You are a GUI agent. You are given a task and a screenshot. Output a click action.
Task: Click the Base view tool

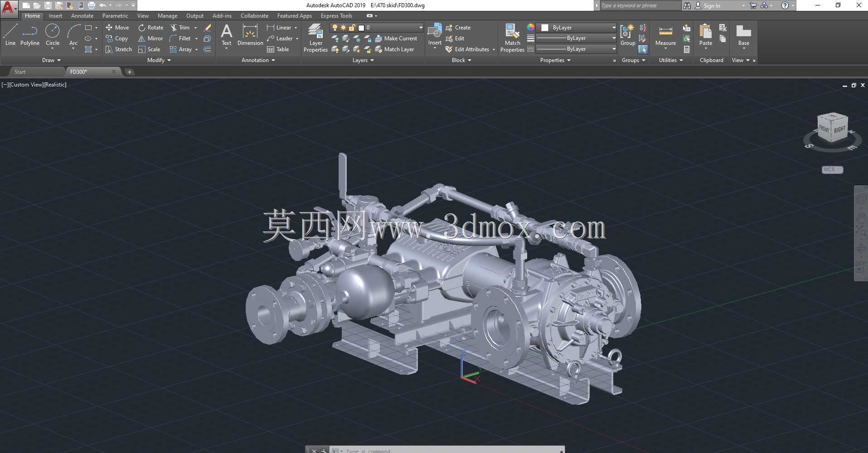pos(744,35)
